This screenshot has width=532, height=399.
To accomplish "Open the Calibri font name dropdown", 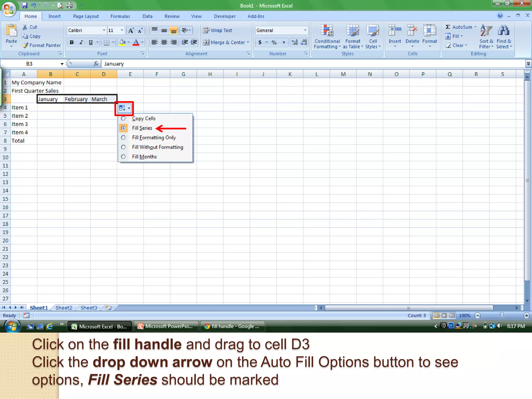I will click(104, 30).
